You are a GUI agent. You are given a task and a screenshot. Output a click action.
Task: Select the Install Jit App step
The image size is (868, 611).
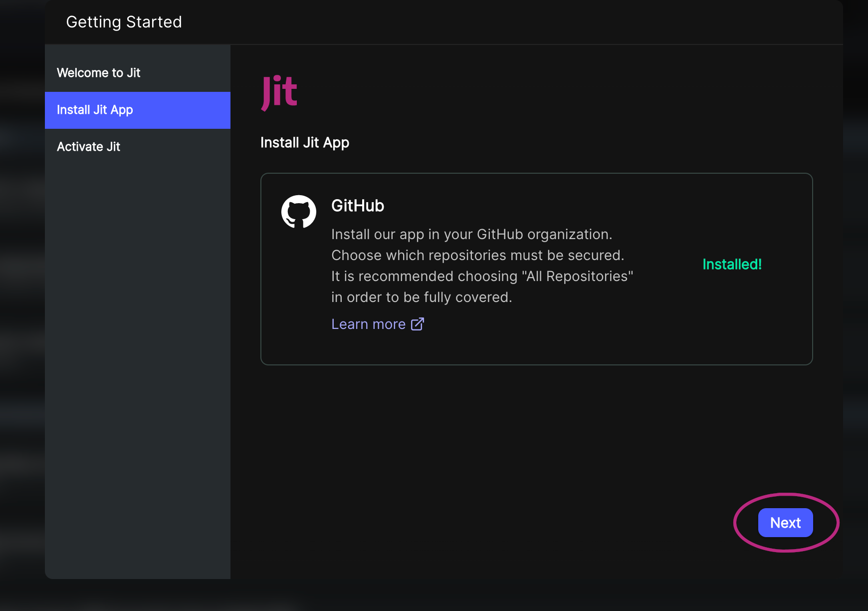click(138, 110)
